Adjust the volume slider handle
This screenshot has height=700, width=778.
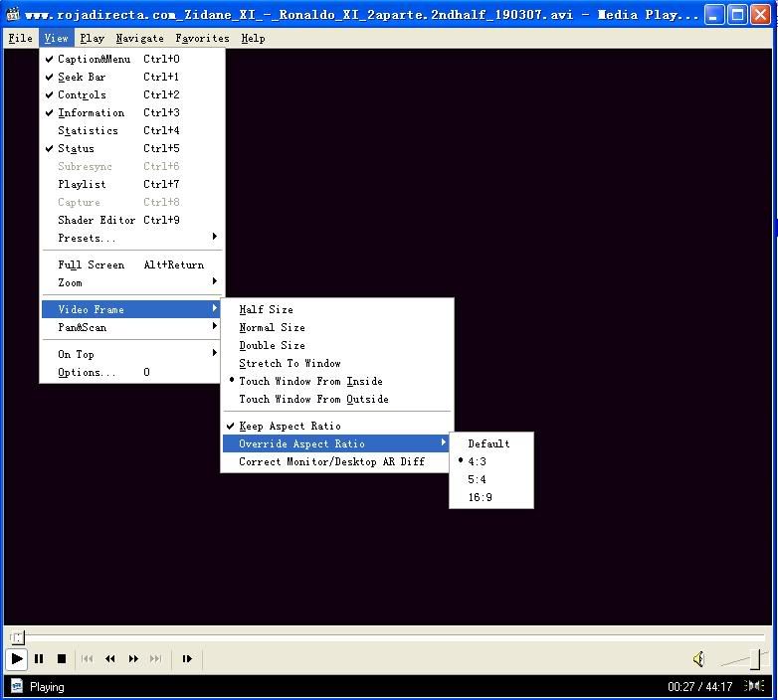pos(757,659)
